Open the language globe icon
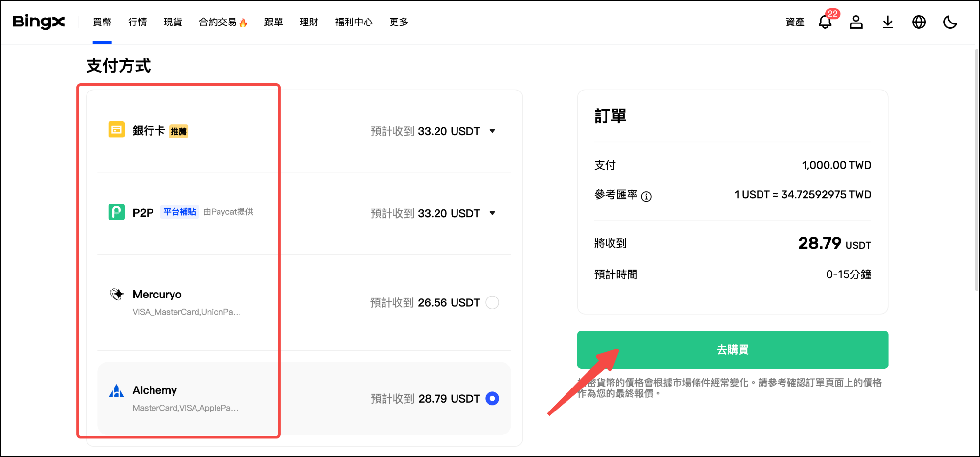The width and height of the screenshot is (980, 457). click(918, 22)
